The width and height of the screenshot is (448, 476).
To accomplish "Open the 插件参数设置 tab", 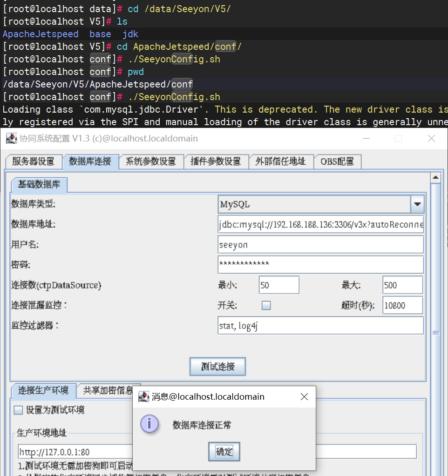I will click(216, 161).
